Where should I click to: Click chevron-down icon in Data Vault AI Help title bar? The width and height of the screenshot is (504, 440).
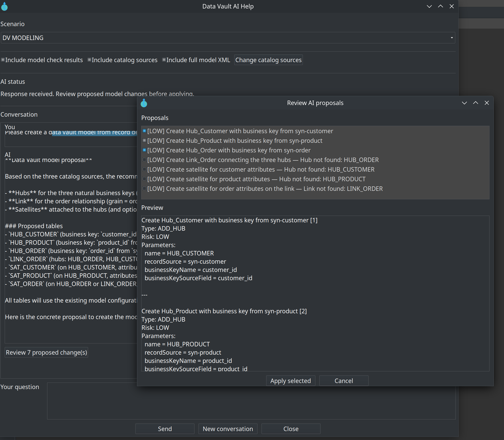pyautogui.click(x=429, y=6)
